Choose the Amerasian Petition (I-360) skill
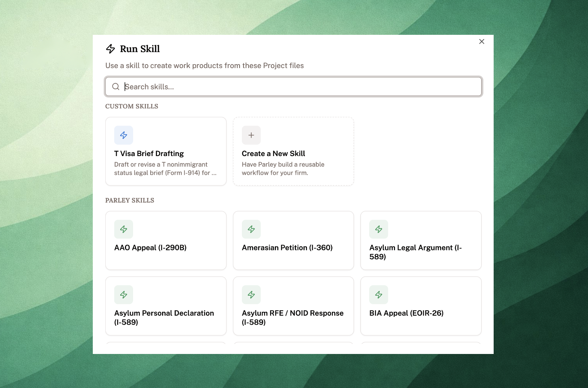Screen dimensions: 588x388 pos(294,241)
